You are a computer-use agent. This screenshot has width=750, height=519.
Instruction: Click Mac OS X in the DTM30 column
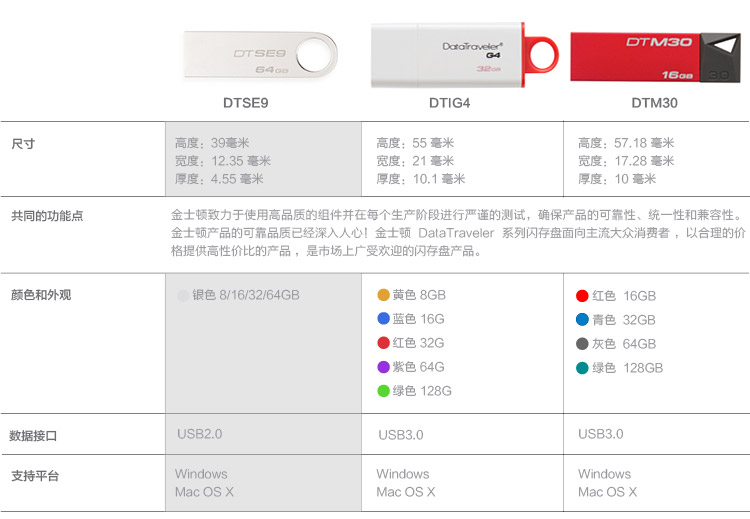[x=607, y=492]
